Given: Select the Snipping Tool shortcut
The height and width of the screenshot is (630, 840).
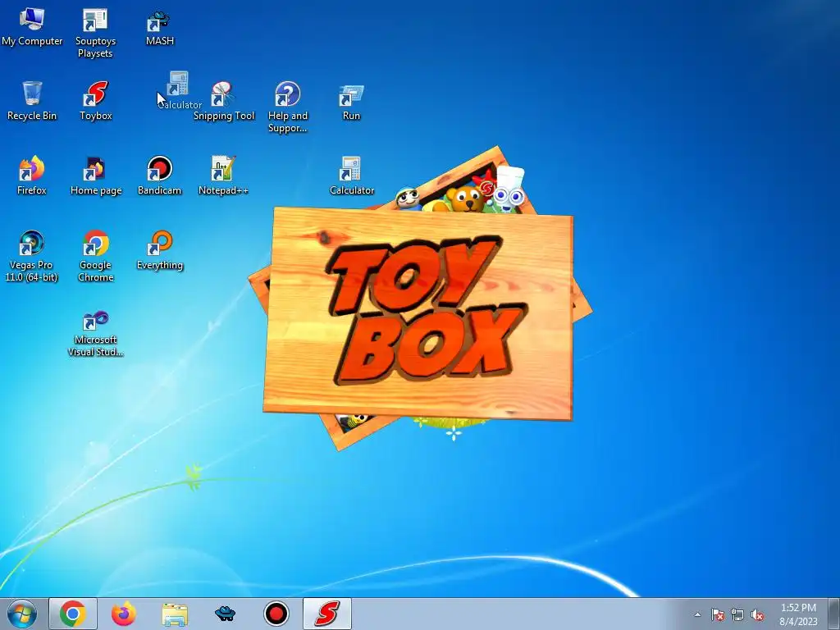Looking at the screenshot, I should pos(223,101).
